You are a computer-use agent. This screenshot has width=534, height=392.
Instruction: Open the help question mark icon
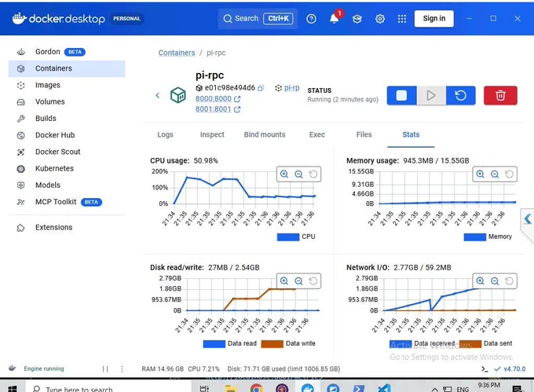[311, 19]
